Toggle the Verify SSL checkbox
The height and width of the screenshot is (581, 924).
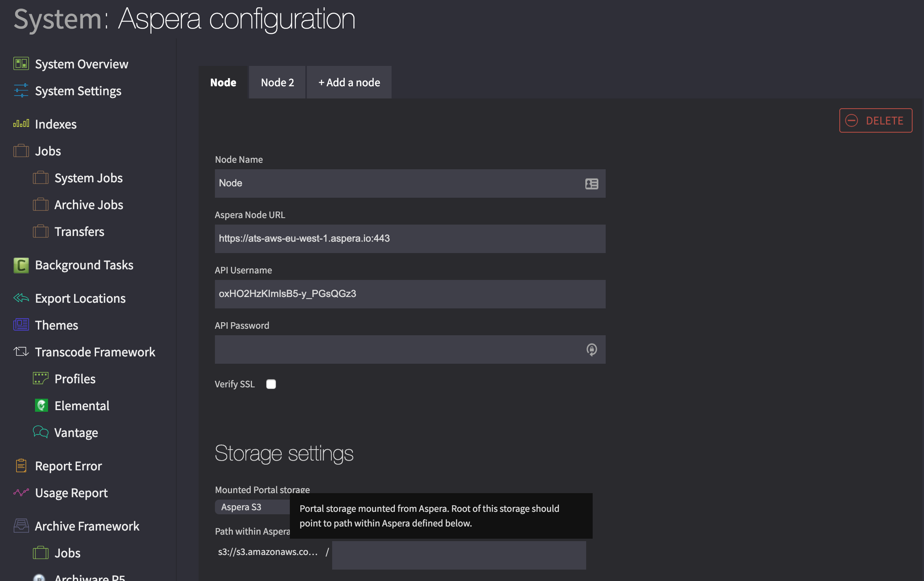click(x=271, y=384)
